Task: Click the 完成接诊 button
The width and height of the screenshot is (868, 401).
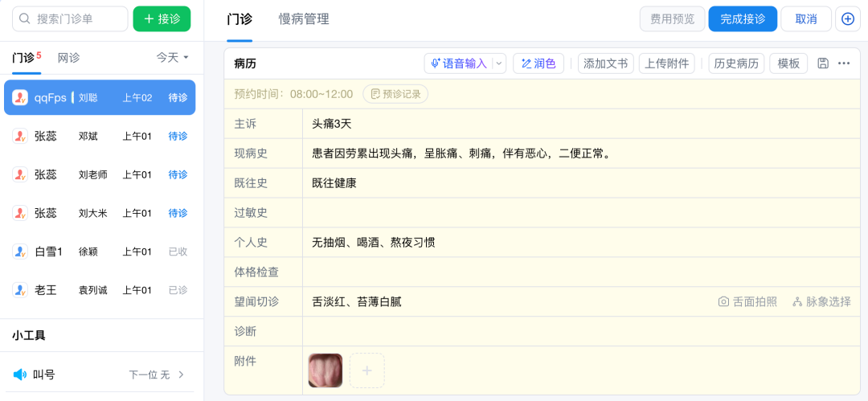Action: pos(743,19)
